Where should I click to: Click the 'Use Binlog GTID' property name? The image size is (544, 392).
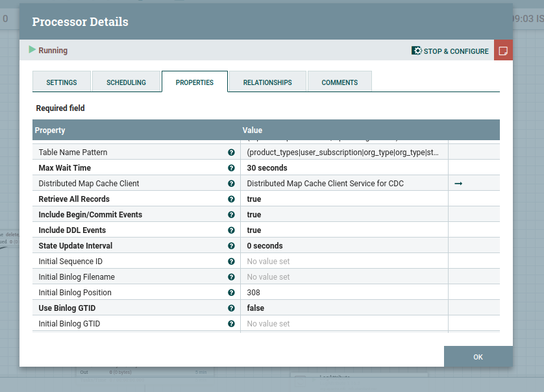[x=67, y=308]
